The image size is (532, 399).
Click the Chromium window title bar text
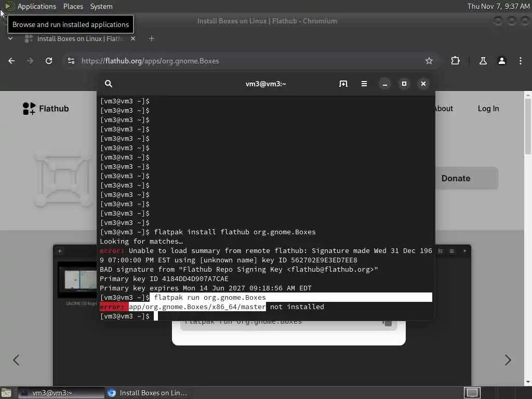pos(267,21)
